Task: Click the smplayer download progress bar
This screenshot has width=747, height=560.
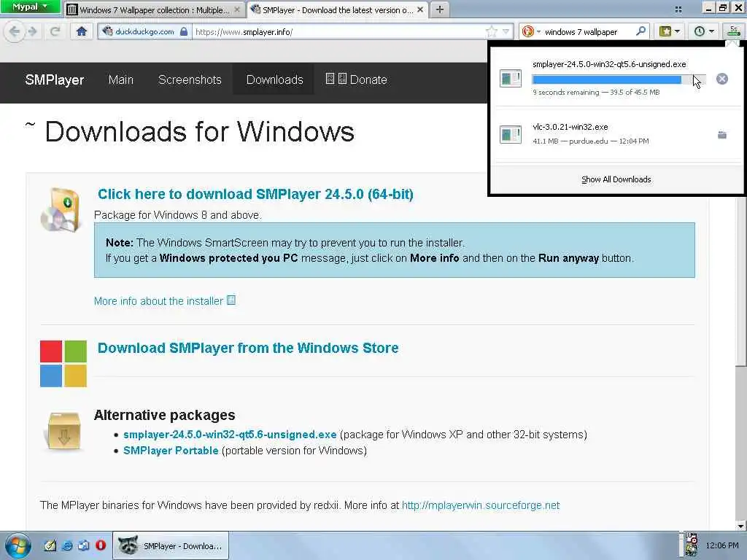Action: click(x=619, y=79)
